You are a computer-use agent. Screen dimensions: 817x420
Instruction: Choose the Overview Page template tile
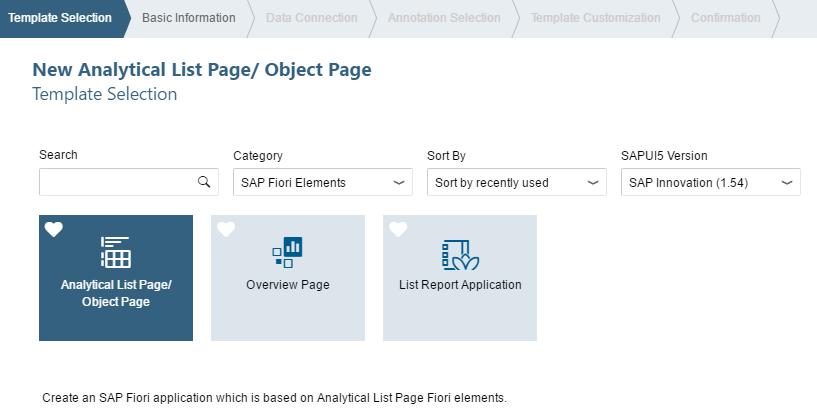click(288, 278)
